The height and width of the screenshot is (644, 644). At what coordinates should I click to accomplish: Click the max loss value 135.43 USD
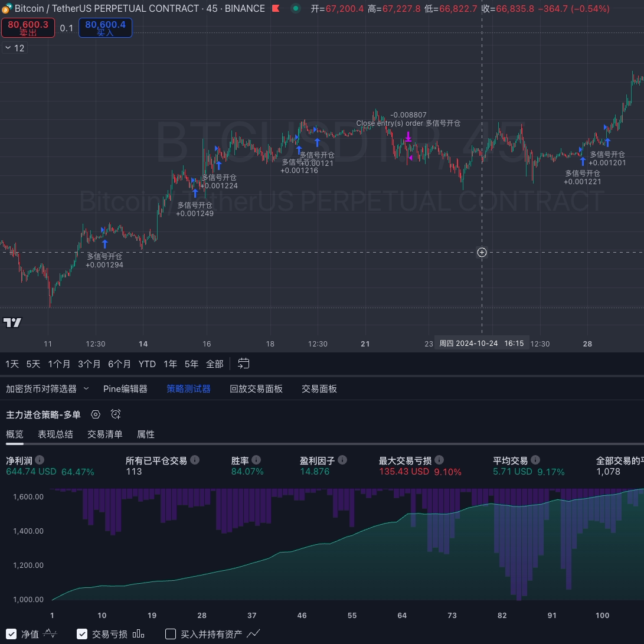click(x=404, y=472)
